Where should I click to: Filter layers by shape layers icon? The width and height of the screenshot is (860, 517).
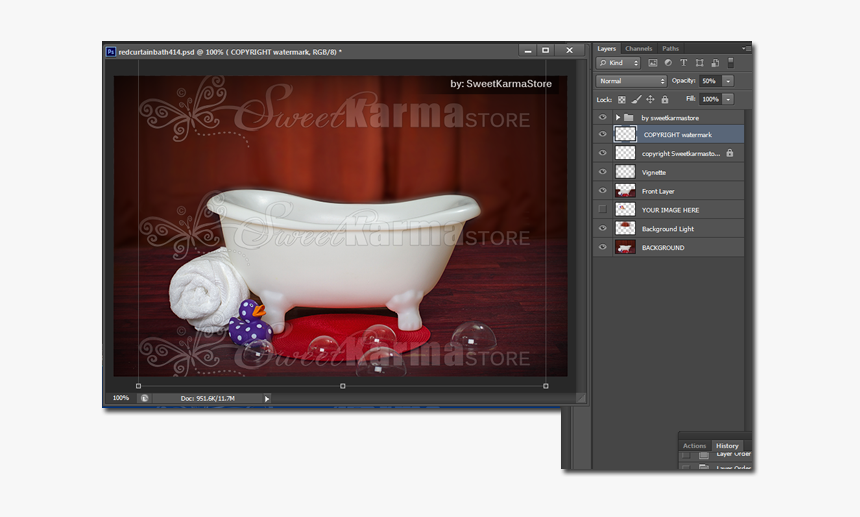[x=699, y=63]
